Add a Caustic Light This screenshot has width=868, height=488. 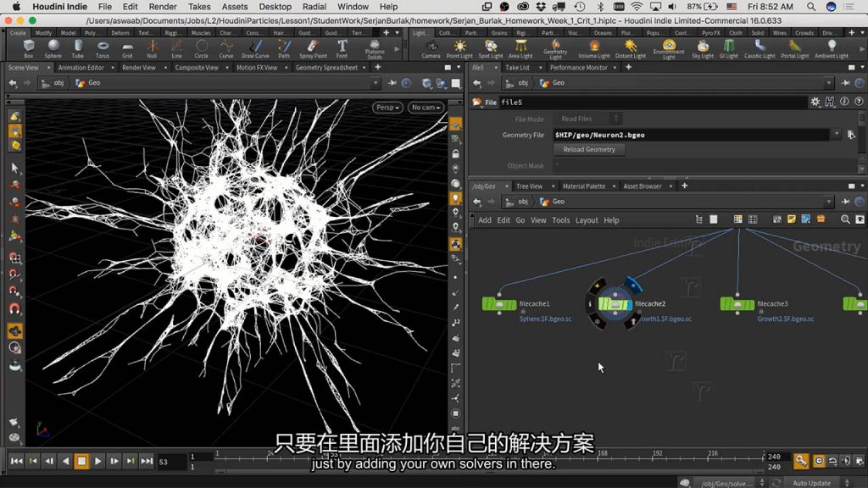tap(759, 48)
